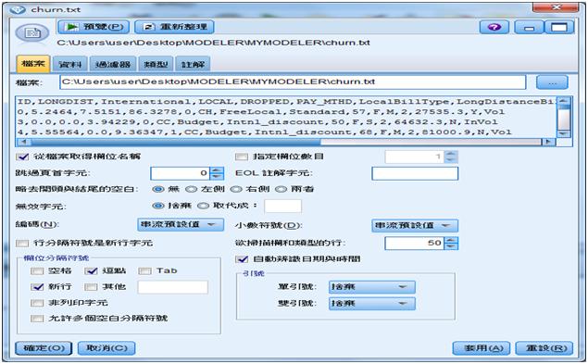The height and width of the screenshot is (364, 588).
Task: Toggle the 非列印字元 checkbox
Action: point(37,303)
